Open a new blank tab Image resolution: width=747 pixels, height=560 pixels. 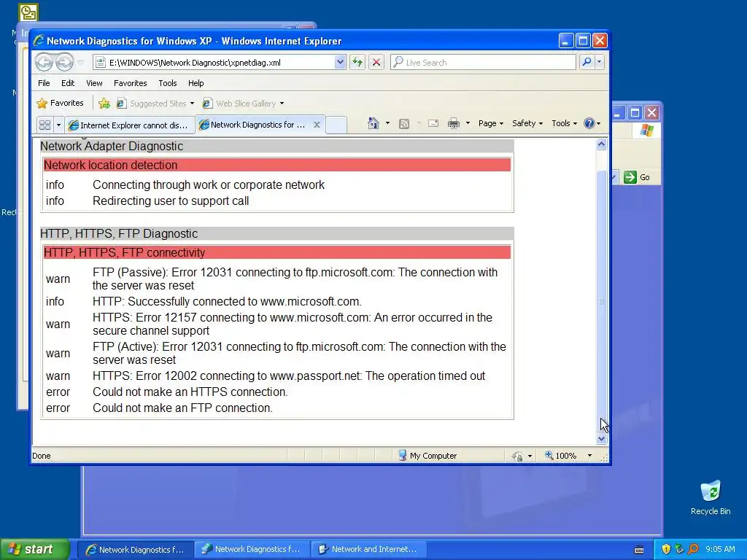(x=336, y=125)
